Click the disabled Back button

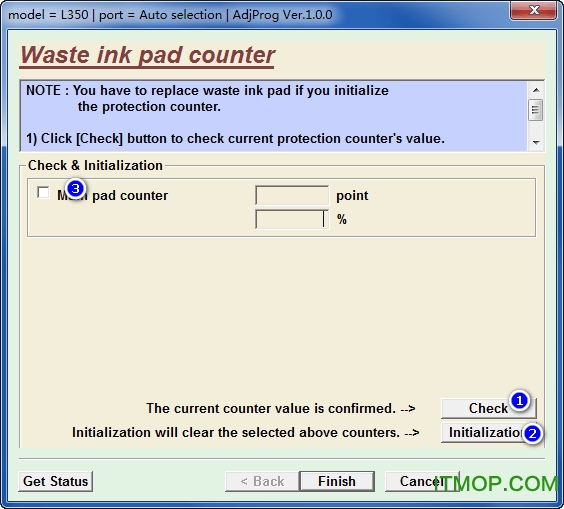(262, 481)
